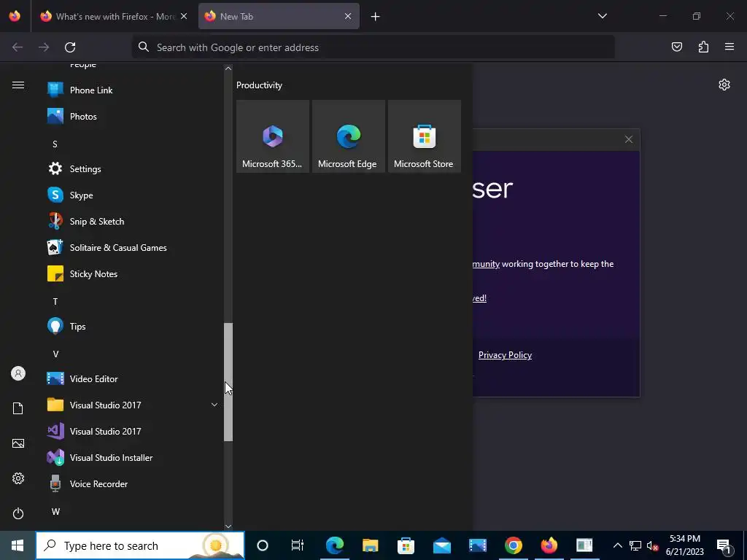Open Google Chrome from the taskbar
Image resolution: width=747 pixels, height=560 pixels.
(513, 545)
